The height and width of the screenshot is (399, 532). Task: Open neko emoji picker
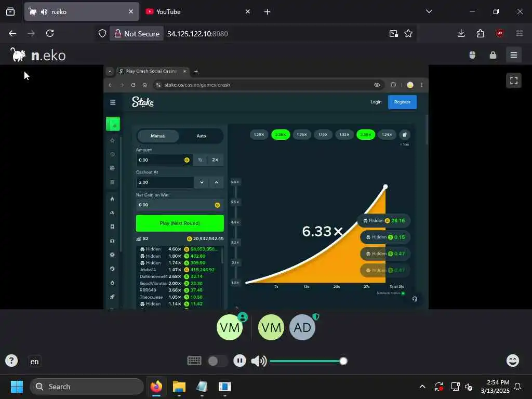tap(512, 361)
